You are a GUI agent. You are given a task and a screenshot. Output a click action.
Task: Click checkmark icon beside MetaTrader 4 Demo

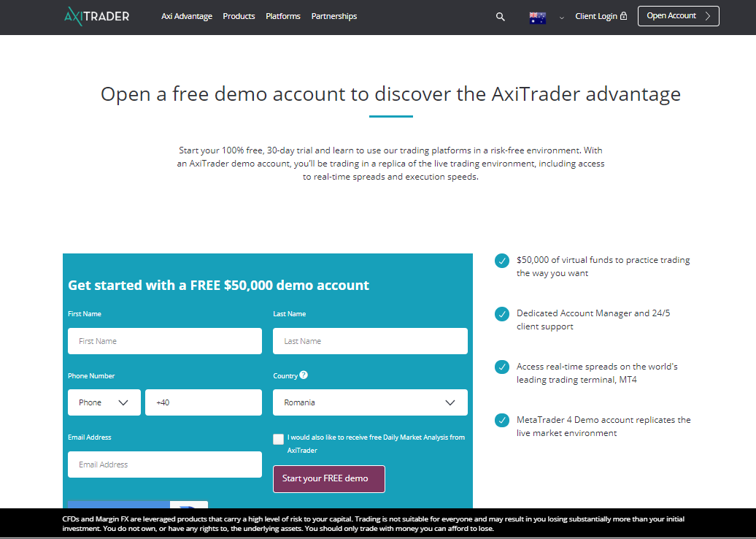pyautogui.click(x=502, y=420)
